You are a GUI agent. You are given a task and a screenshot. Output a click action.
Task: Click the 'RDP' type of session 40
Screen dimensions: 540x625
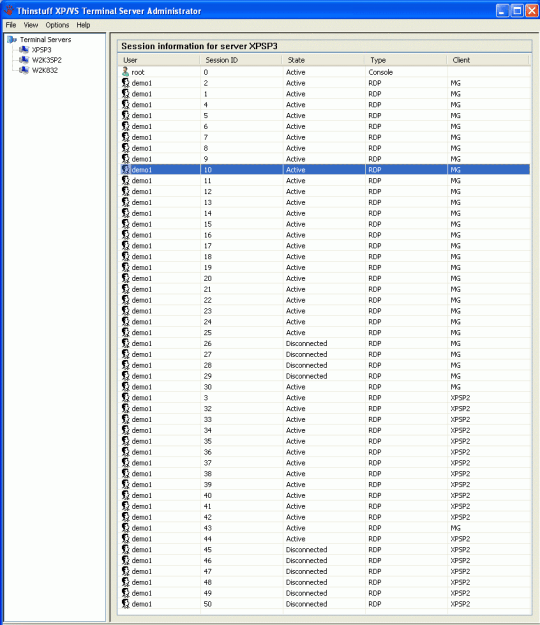coord(375,495)
